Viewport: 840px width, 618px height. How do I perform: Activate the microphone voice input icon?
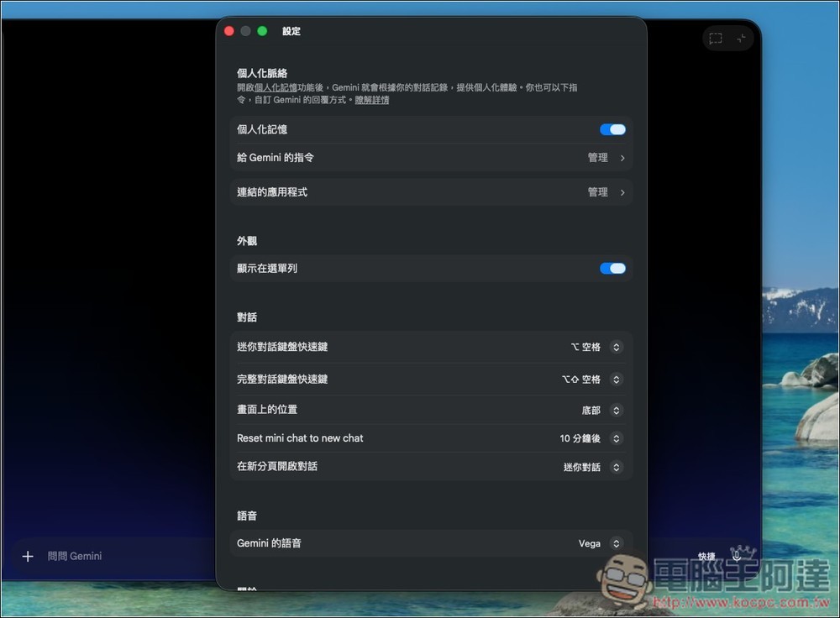tap(737, 554)
